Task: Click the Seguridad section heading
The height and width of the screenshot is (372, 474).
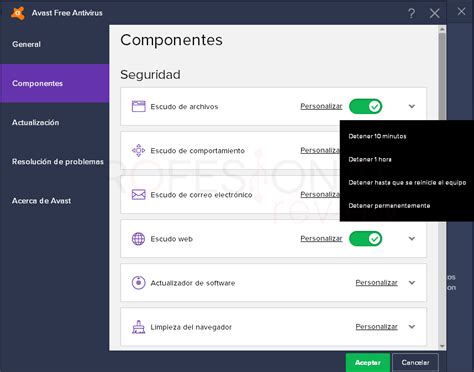Action: tap(150, 75)
